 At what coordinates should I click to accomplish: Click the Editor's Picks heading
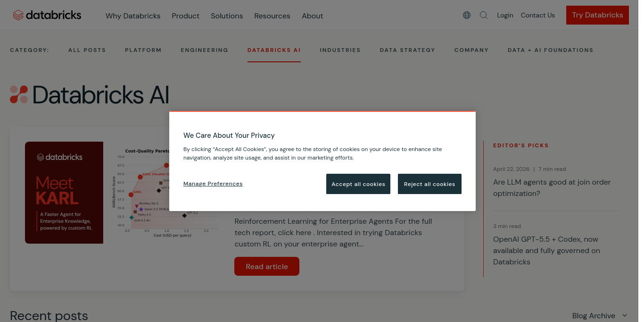click(521, 145)
